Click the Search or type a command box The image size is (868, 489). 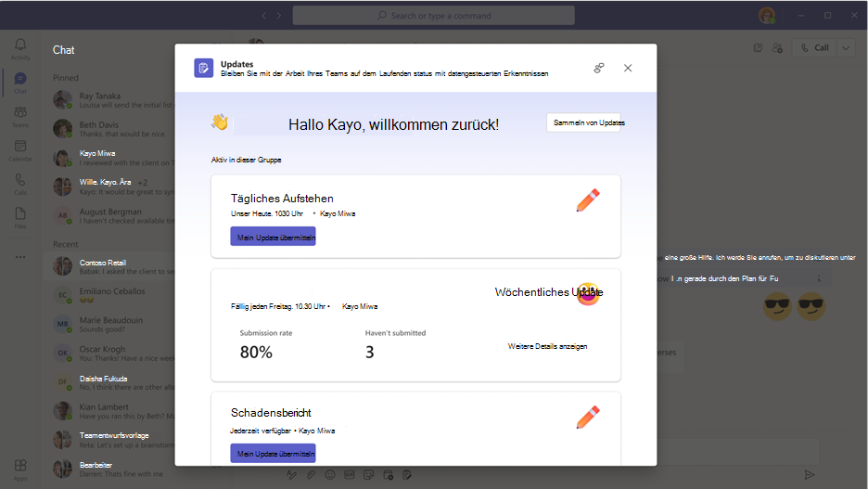tap(433, 16)
